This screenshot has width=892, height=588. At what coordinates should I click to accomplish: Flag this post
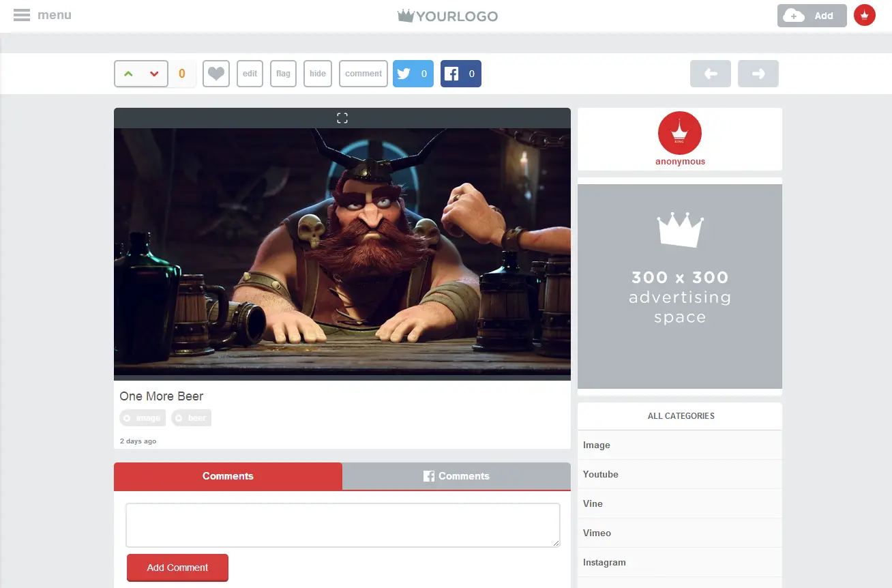click(x=283, y=74)
